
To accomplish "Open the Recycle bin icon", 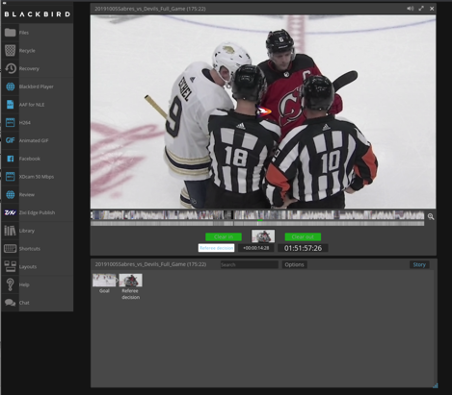I will coord(10,50).
